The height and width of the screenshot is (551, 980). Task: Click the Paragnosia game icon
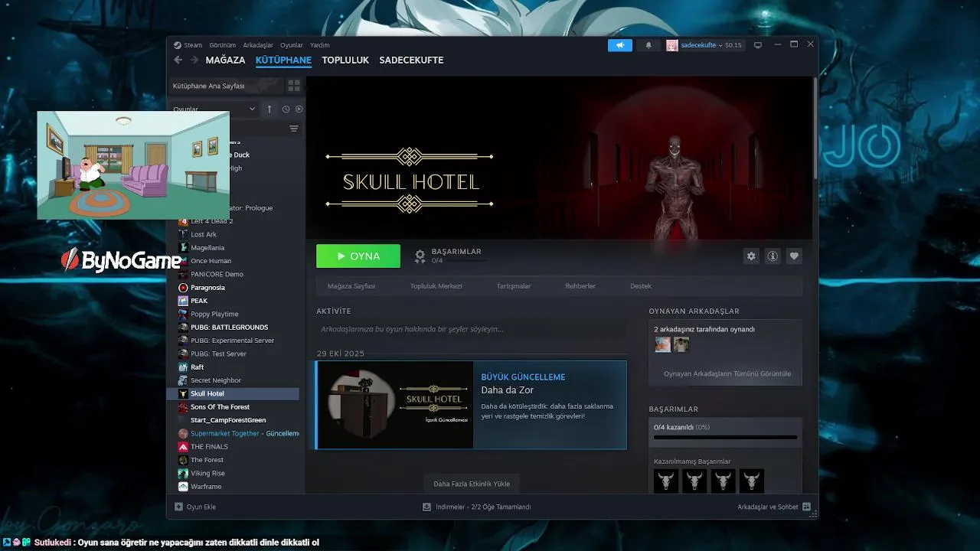(183, 288)
